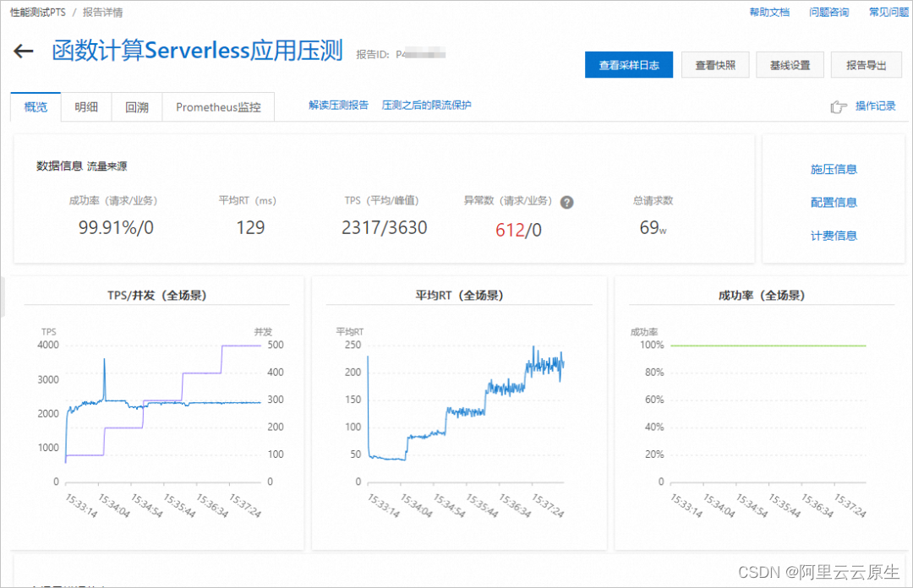Click the 2317/3630 TPS value
Image resolution: width=913 pixels, height=588 pixels.
(x=385, y=227)
